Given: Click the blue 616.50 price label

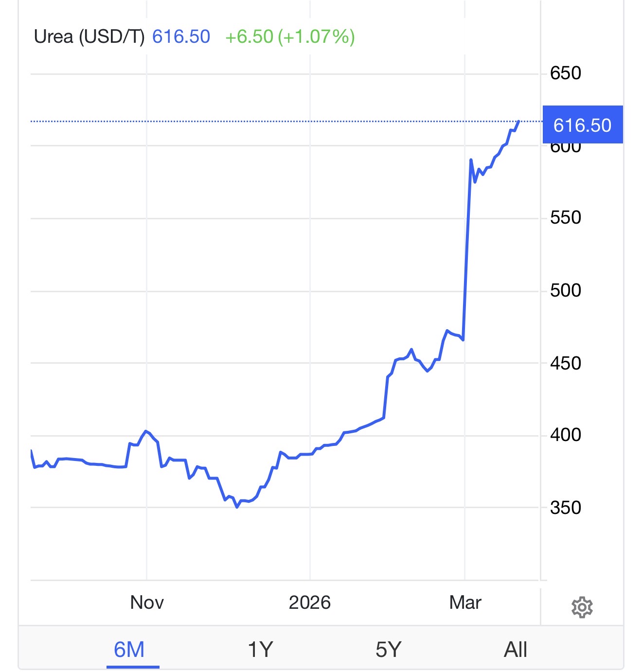Looking at the screenshot, I should tap(582, 125).
